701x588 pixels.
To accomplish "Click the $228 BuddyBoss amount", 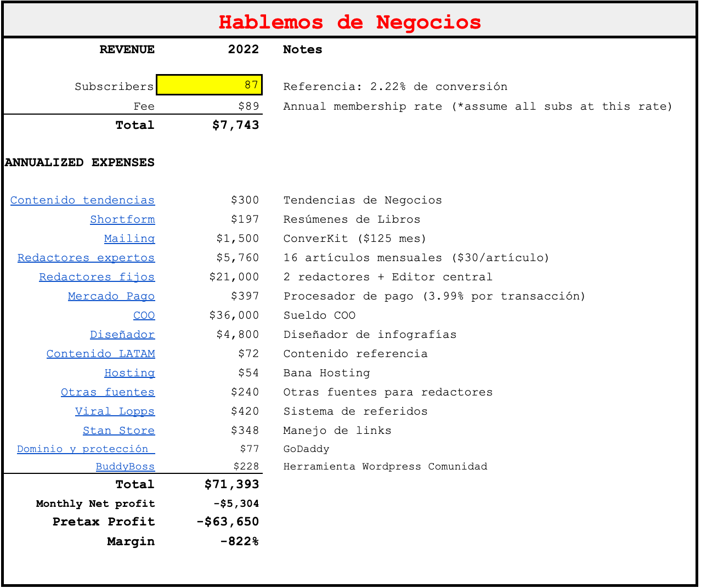I will (246, 466).
